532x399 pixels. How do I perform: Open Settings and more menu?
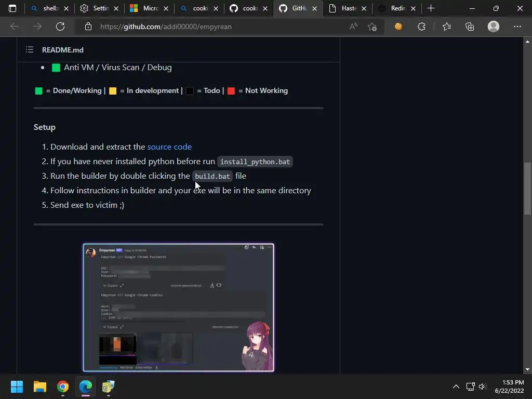click(x=517, y=26)
